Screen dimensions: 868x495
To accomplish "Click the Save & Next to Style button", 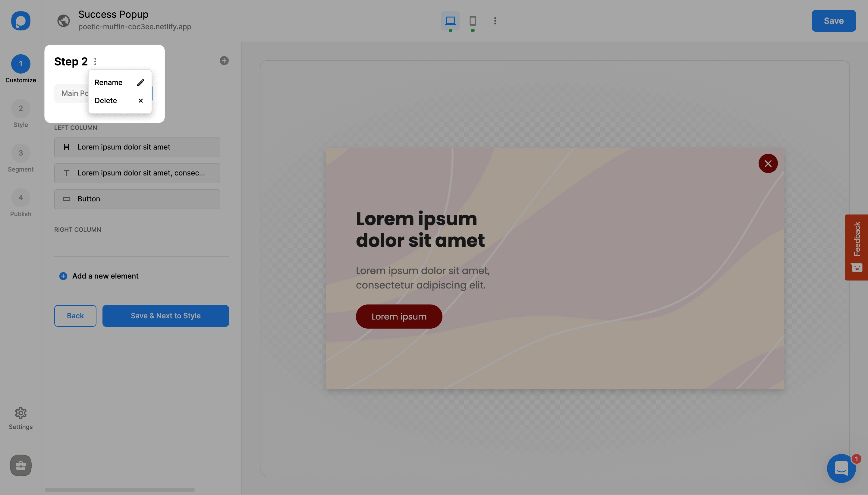I will click(x=166, y=316).
